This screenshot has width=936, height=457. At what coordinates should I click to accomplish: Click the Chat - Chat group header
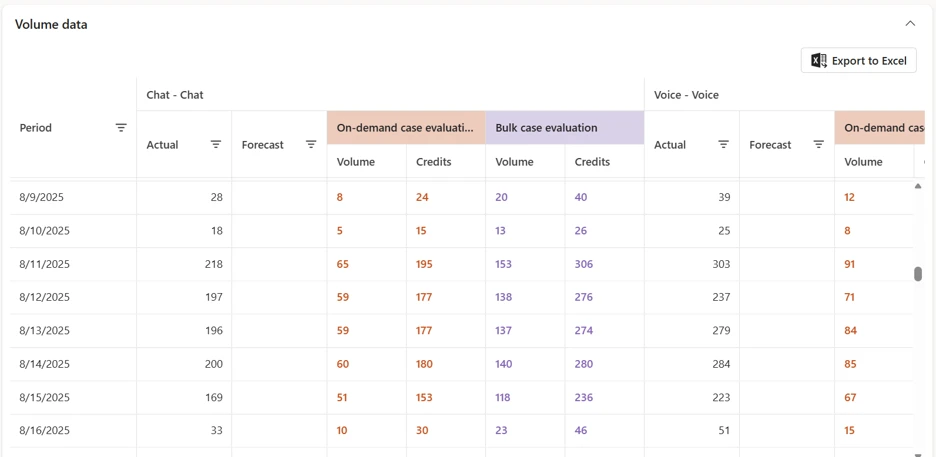[175, 94]
